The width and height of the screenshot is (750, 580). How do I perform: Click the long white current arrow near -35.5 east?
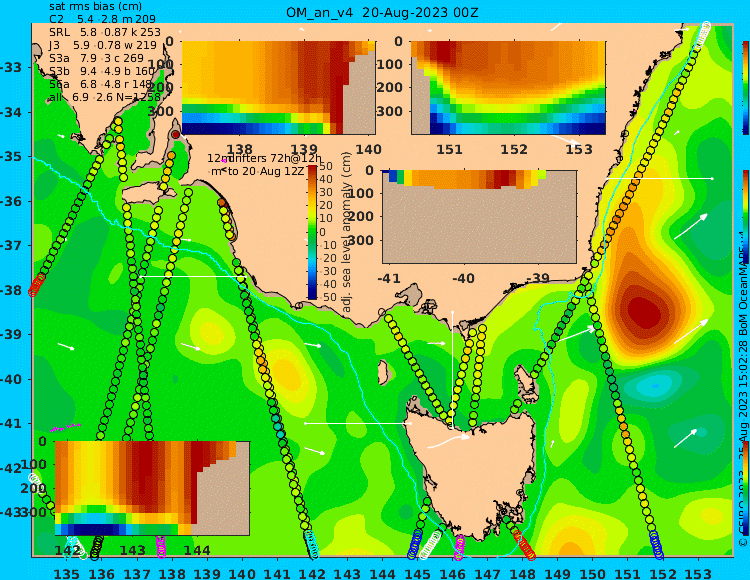(x=660, y=178)
